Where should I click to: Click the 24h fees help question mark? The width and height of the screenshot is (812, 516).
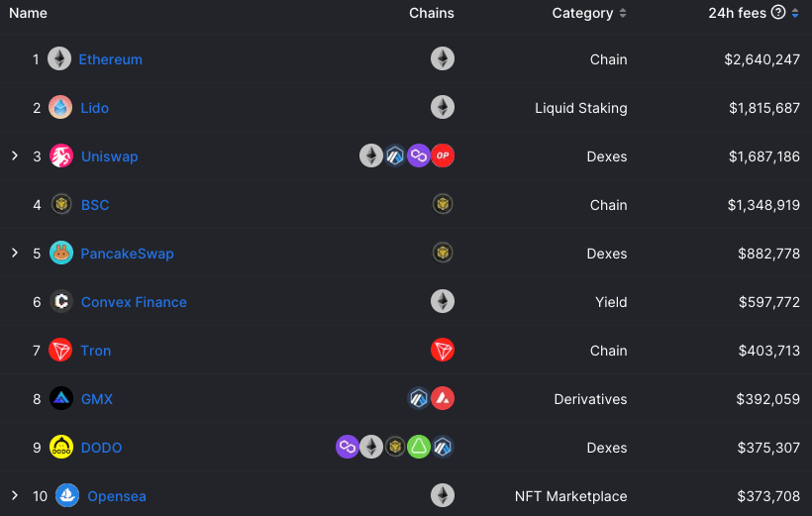pos(777,12)
